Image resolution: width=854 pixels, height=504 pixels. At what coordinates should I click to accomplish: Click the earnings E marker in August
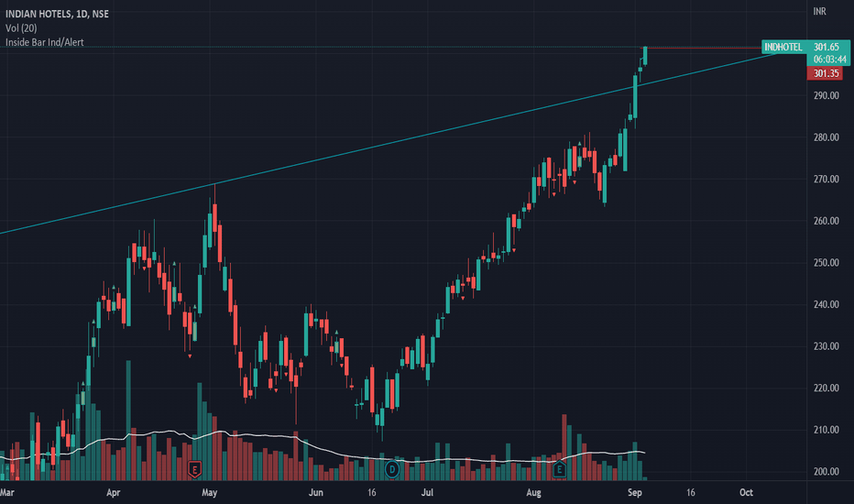point(559,469)
